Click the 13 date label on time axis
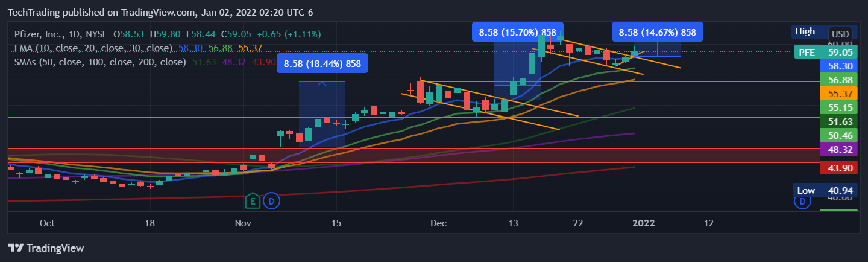The height and width of the screenshot is (262, 868). [513, 223]
